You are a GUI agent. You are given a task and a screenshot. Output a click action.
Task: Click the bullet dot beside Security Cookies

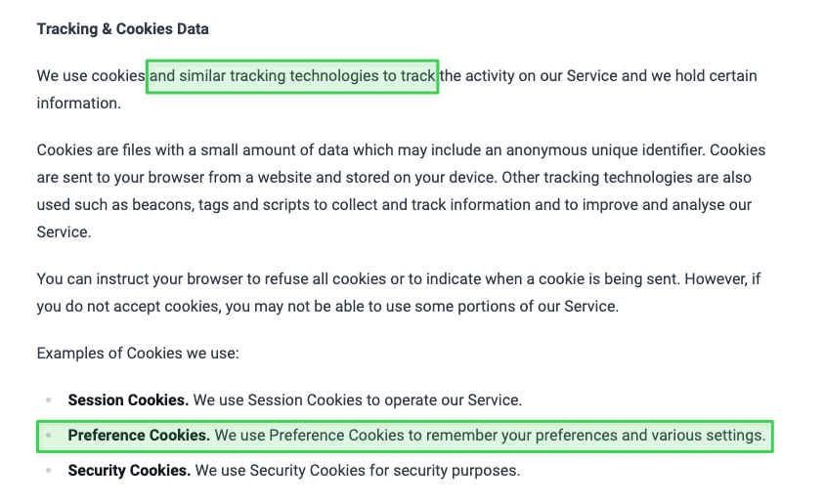click(x=48, y=471)
